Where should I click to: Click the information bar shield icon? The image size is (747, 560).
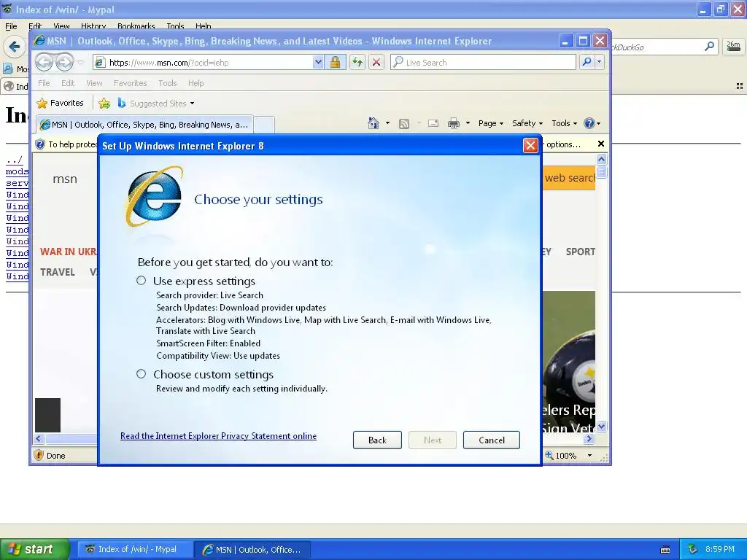[41, 144]
